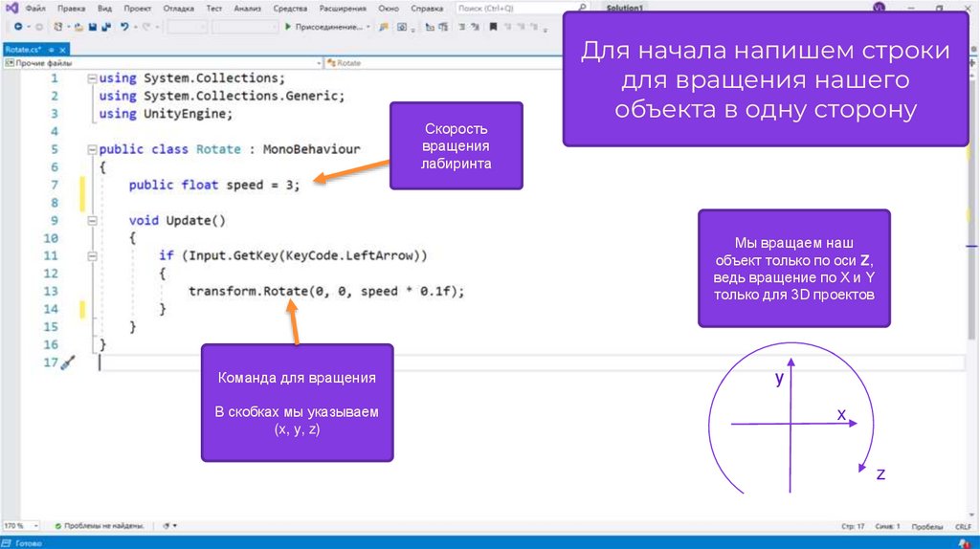Open the dropdown arrow next to Присоединение

click(368, 27)
